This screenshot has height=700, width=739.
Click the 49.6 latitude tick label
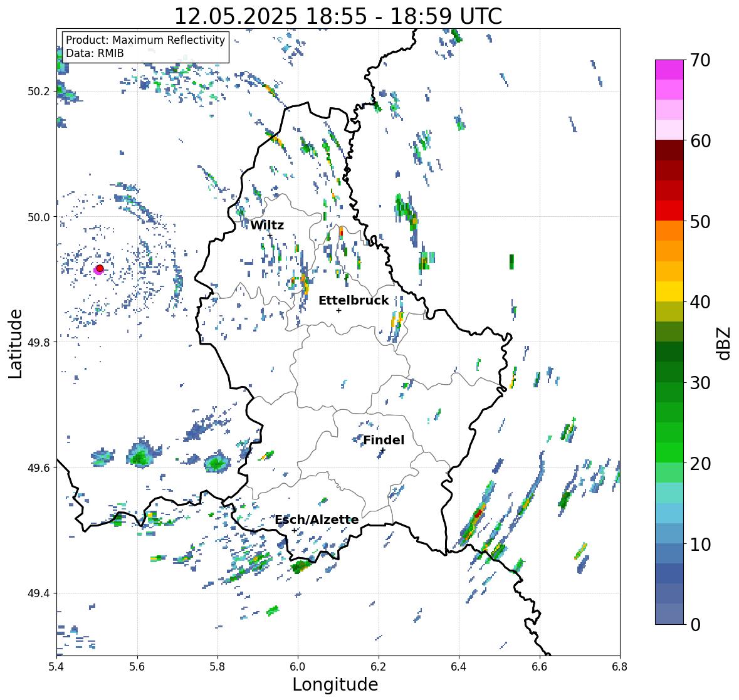pyautogui.click(x=39, y=468)
